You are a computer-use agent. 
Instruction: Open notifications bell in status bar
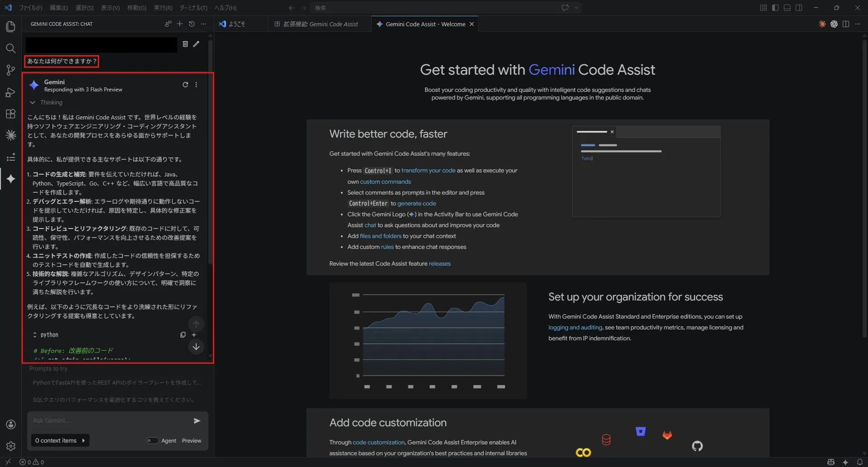click(860, 462)
